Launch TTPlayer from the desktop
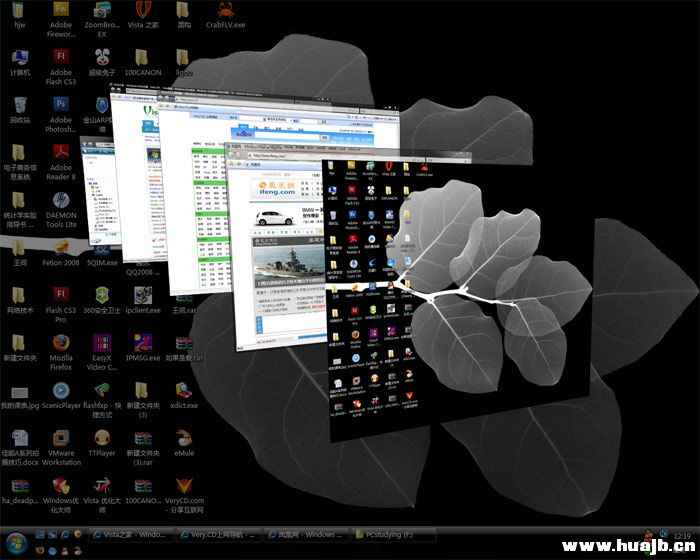This screenshot has height=560, width=700. tap(102, 440)
